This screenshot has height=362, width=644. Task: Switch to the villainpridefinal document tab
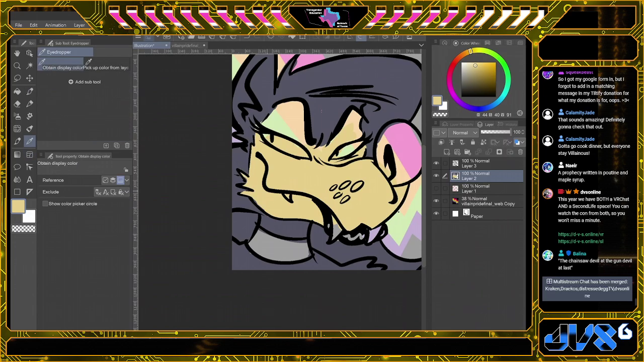click(x=185, y=46)
